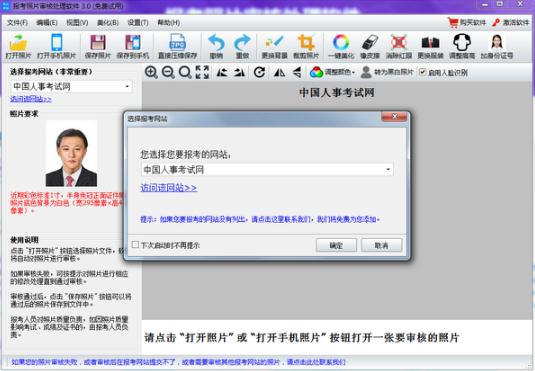Select the 橡皮擦 eraser tool

point(370,42)
